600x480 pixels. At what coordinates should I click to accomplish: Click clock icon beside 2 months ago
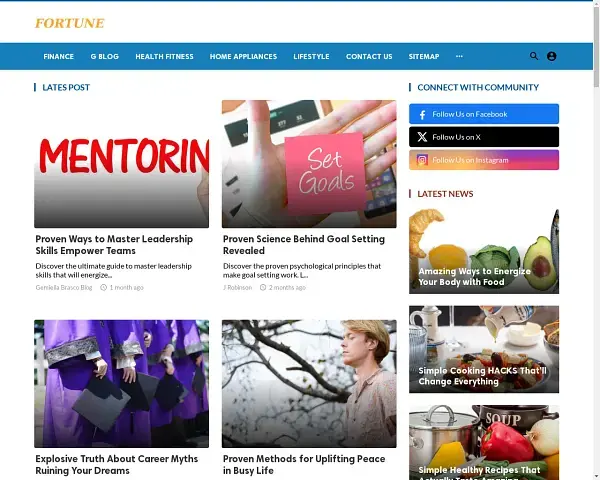coord(263,287)
